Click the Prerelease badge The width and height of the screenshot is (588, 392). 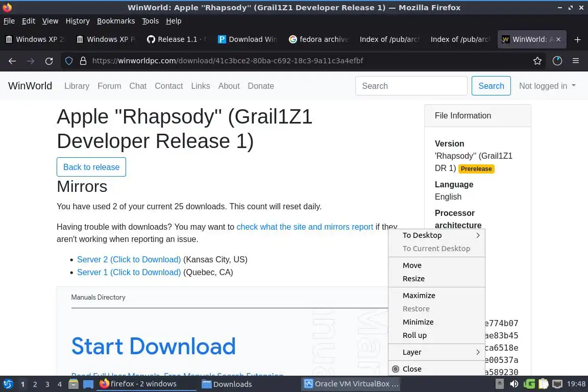click(476, 169)
